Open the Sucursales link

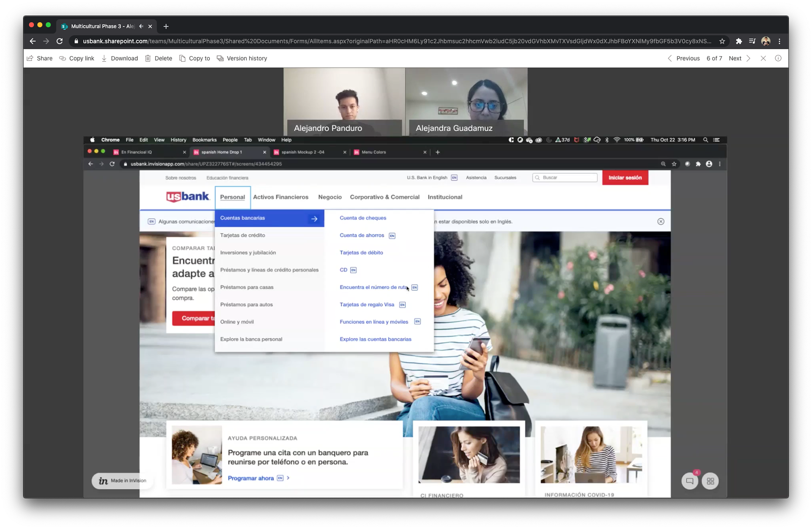[x=505, y=178]
